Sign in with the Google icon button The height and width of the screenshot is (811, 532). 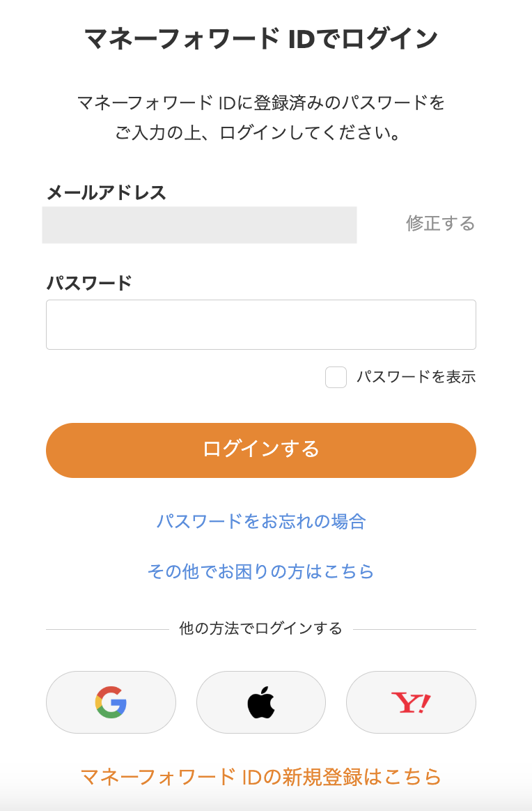tap(111, 702)
